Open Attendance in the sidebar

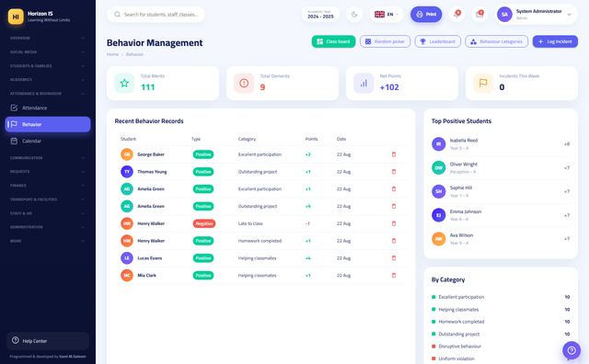tap(48, 108)
